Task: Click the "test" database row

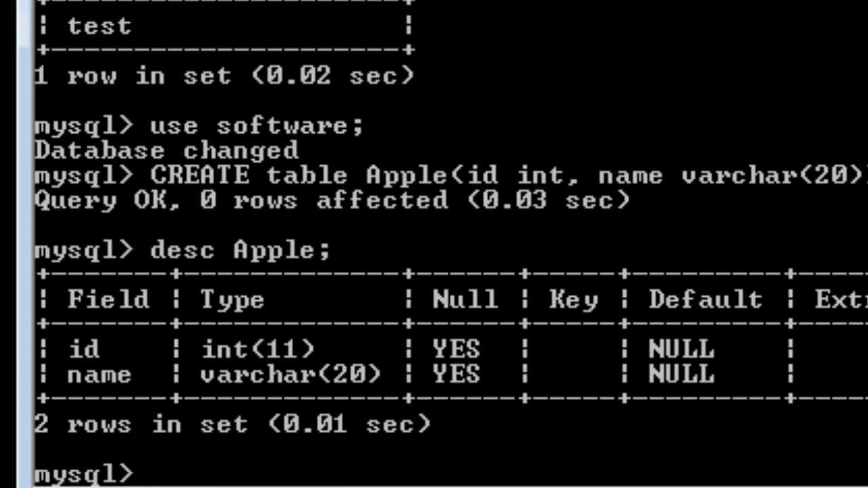Action: coord(99,26)
